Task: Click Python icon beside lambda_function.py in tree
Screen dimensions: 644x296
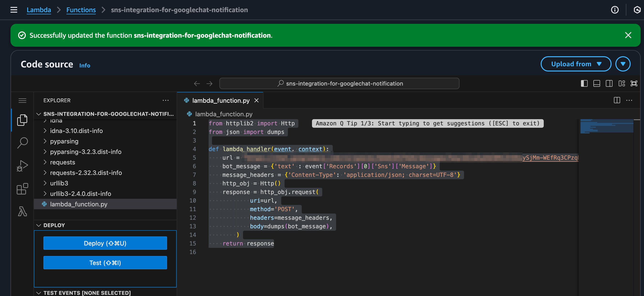Action: pos(44,204)
